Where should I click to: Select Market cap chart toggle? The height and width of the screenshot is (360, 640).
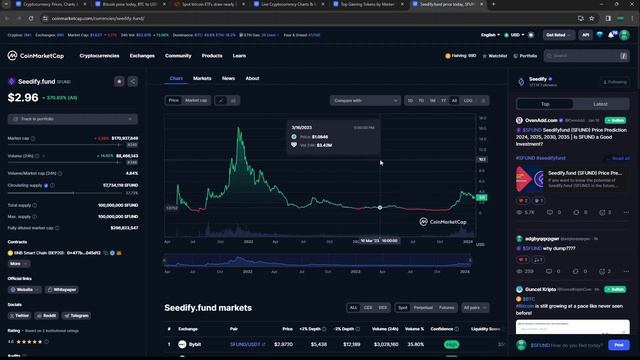196,100
